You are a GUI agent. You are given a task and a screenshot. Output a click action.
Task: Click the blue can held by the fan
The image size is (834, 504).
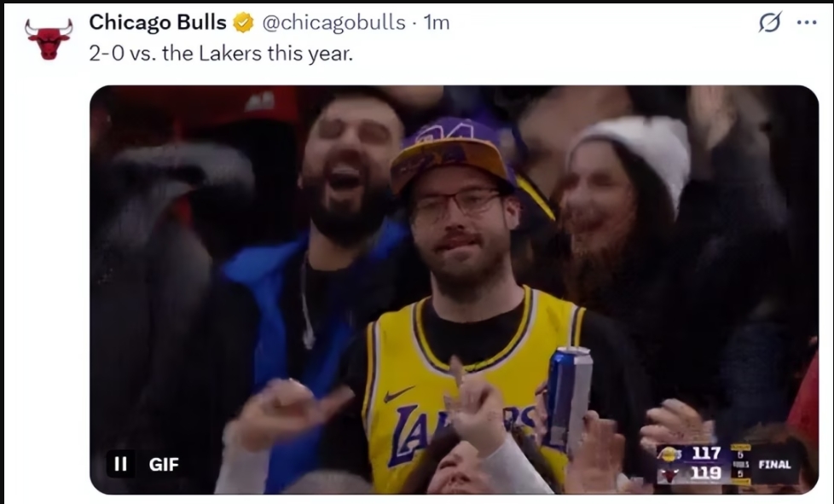[569, 399]
